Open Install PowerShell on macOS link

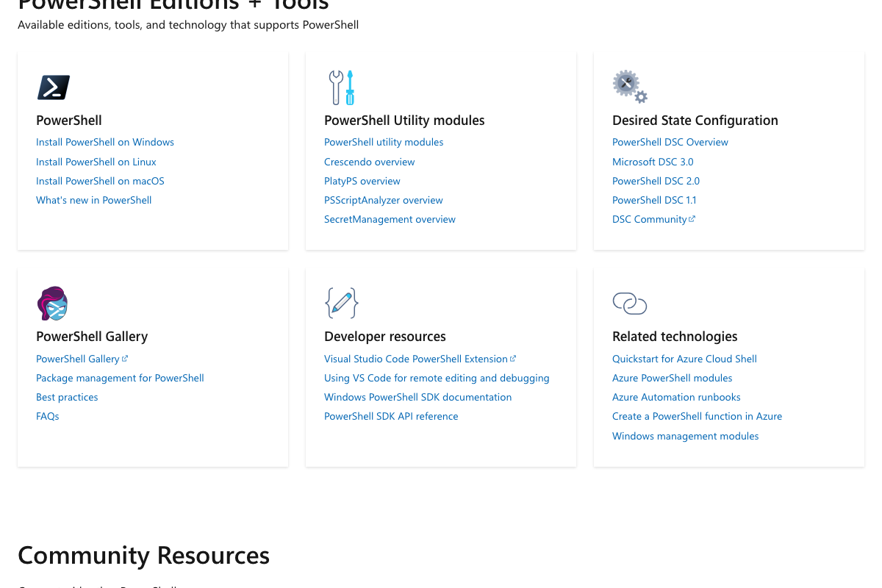100,181
